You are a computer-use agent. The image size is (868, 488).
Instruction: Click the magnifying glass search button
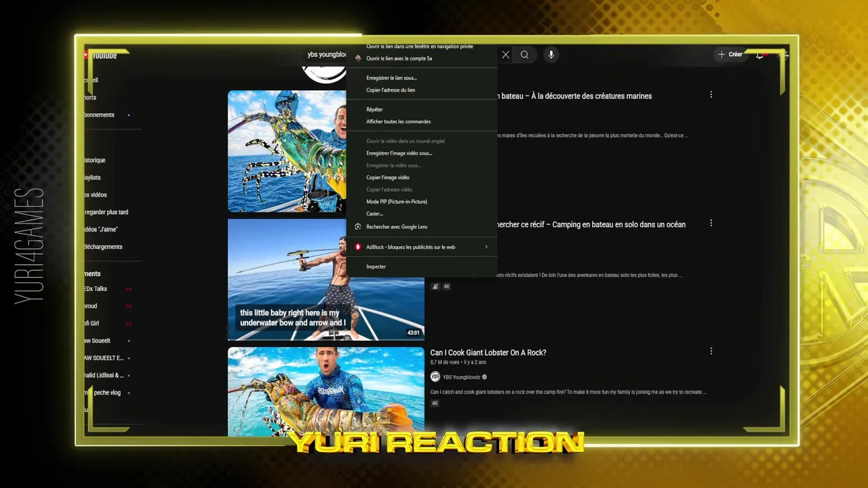(525, 55)
